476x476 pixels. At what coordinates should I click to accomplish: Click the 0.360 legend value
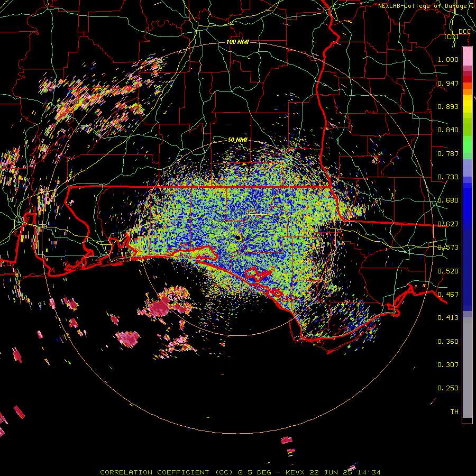click(448, 342)
